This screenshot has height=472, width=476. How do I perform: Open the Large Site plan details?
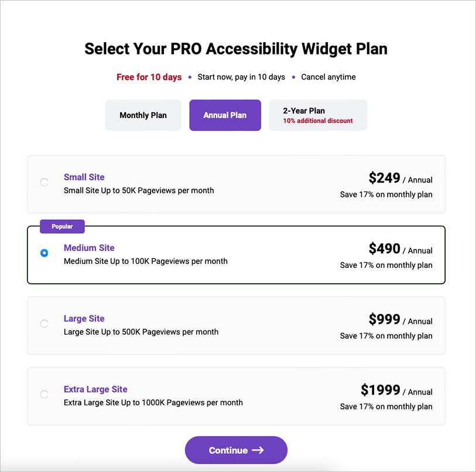point(84,319)
